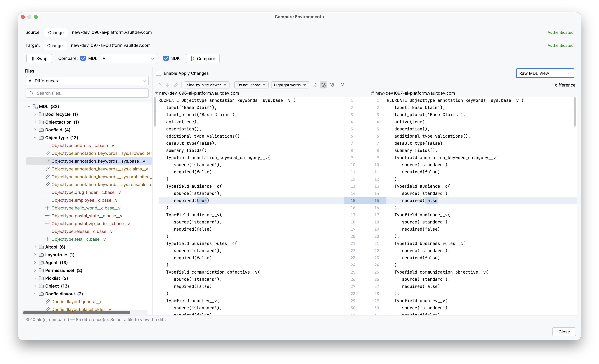Image resolution: width=599 pixels, height=364 pixels.
Task: Click Change button for Source
Action: [x=56, y=33]
